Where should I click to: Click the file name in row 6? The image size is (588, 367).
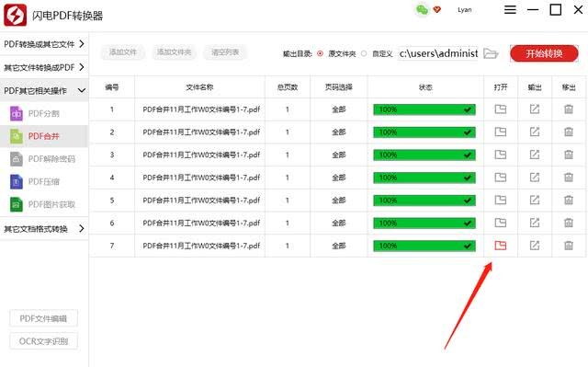tap(201, 223)
